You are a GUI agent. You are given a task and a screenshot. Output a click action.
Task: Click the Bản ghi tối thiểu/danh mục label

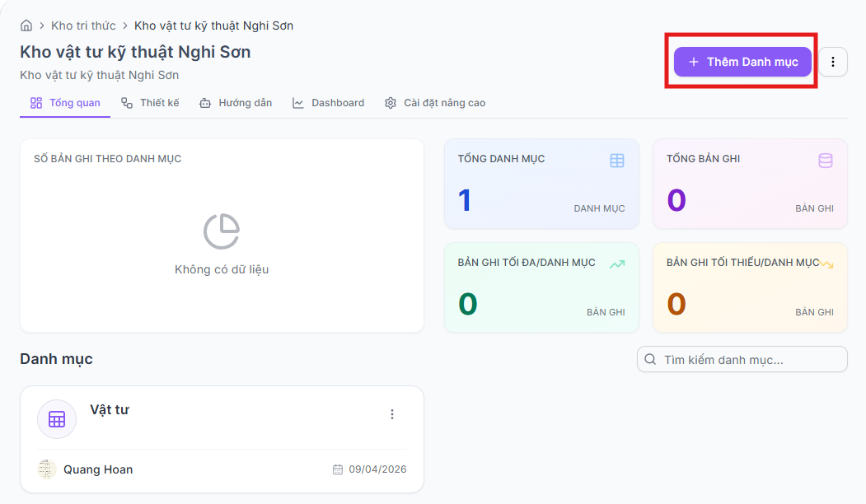pos(743,263)
